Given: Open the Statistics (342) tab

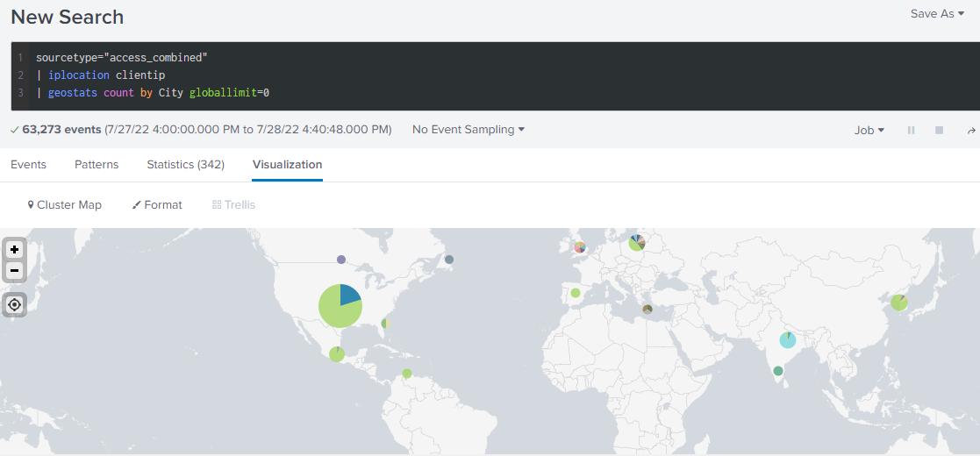Looking at the screenshot, I should click(185, 164).
